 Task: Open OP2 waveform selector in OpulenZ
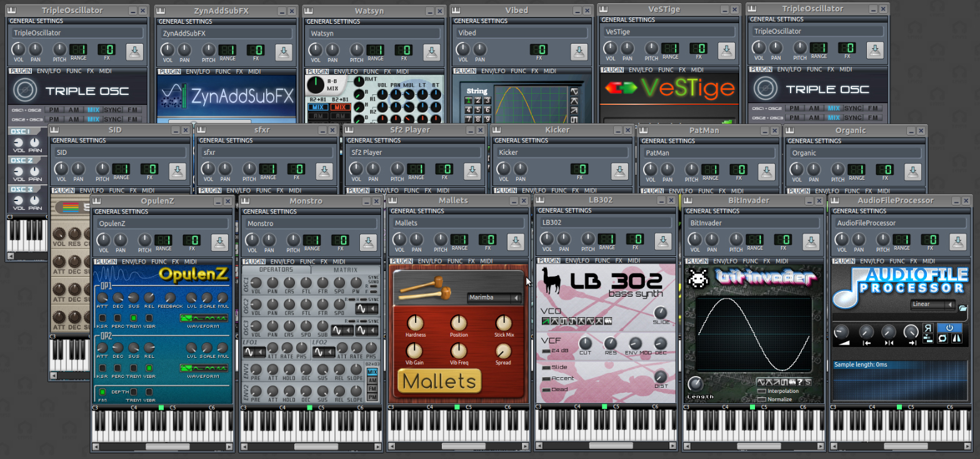tap(204, 368)
